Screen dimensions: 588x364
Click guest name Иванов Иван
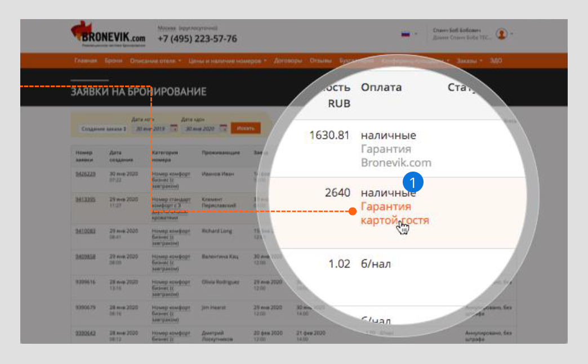(x=218, y=174)
